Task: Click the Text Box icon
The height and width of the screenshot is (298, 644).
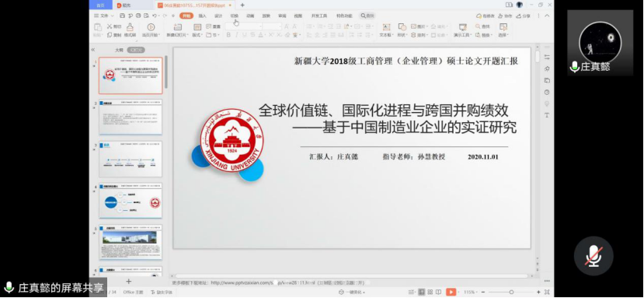Action: 386,27
